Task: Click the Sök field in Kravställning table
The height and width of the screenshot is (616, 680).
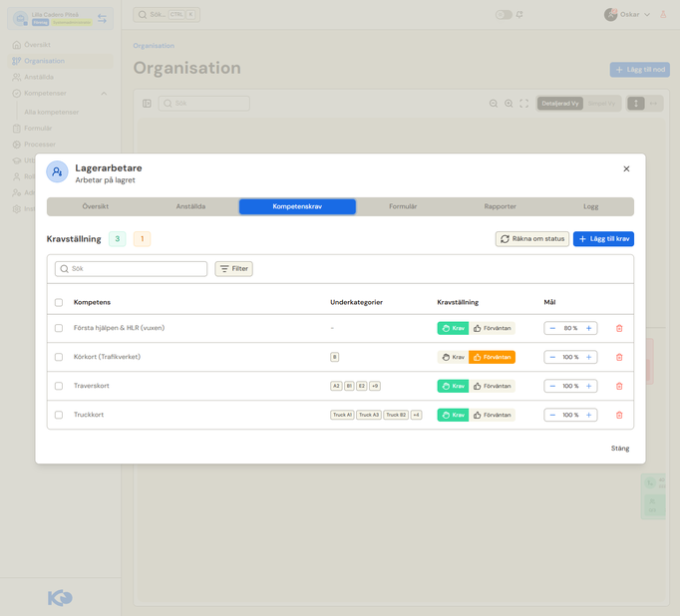Action: click(131, 269)
